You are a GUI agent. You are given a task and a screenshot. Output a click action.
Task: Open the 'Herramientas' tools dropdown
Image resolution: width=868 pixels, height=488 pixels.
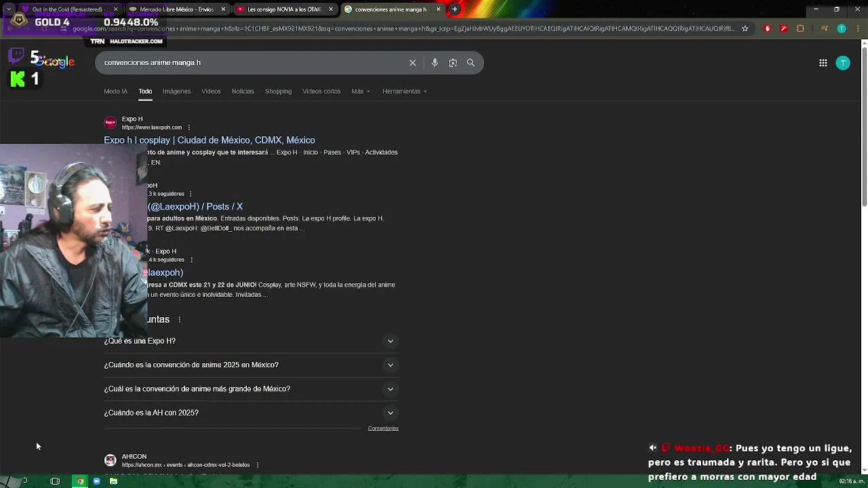405,91
